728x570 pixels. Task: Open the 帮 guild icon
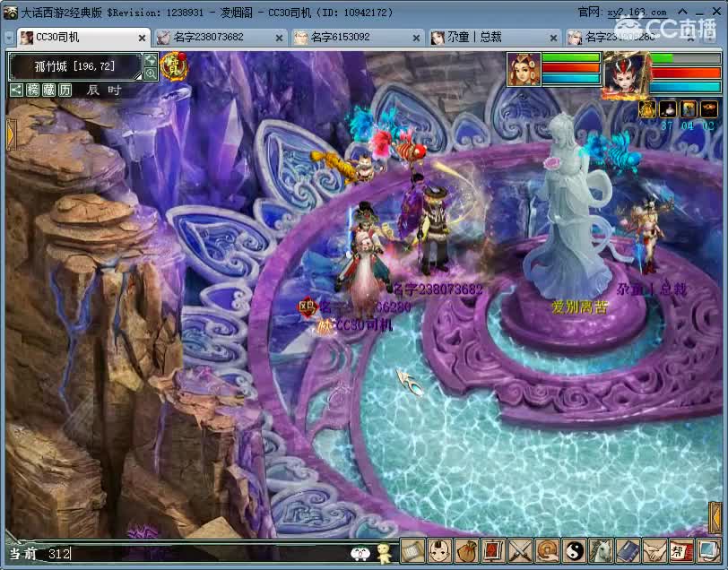(x=681, y=550)
